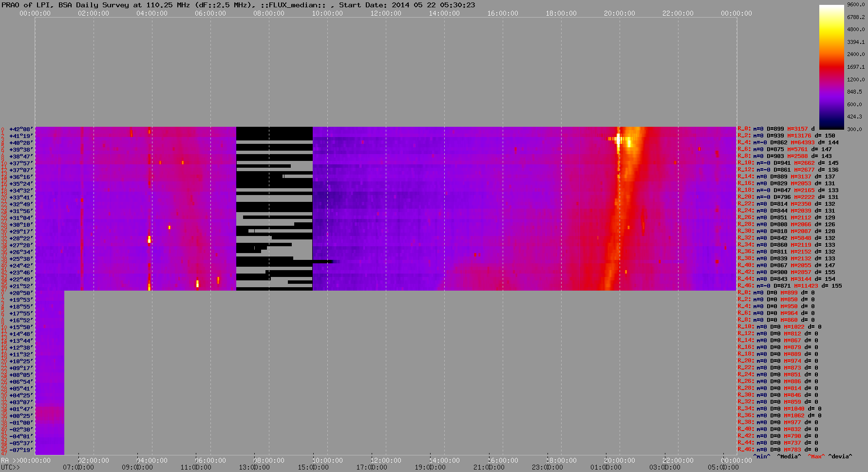This screenshot has height=472, width=868.
Task: Click the R_2 row with M=13176
Action: click(786, 136)
